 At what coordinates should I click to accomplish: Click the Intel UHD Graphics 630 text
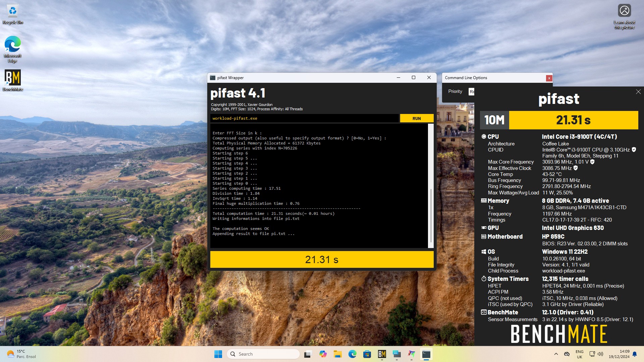(x=573, y=228)
